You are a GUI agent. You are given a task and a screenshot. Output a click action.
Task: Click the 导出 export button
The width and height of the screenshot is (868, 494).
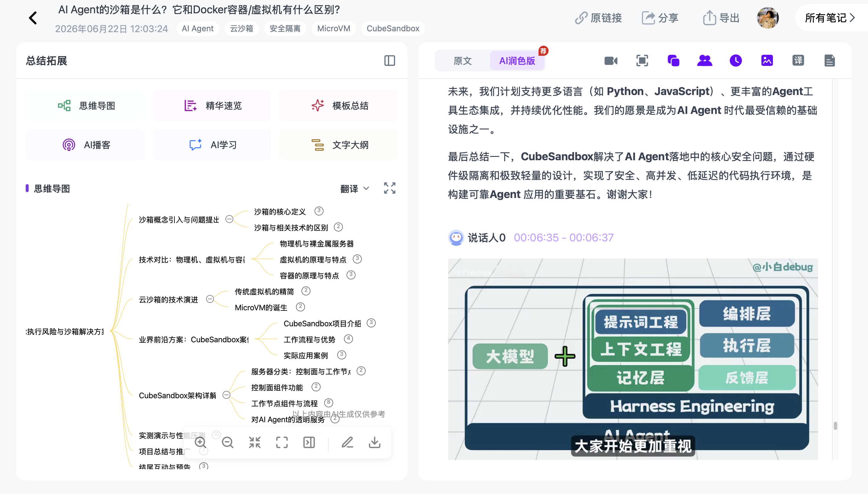[x=721, y=18]
